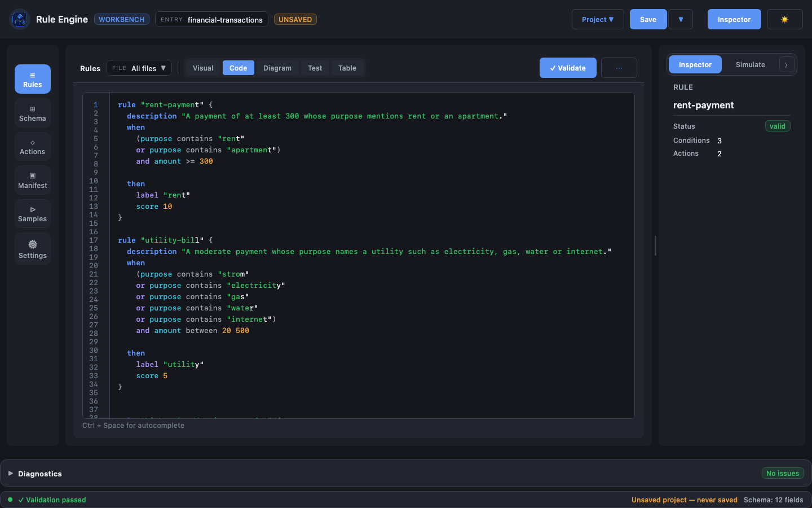Open the Samples sidebar section
The height and width of the screenshot is (508, 812).
[x=33, y=213]
